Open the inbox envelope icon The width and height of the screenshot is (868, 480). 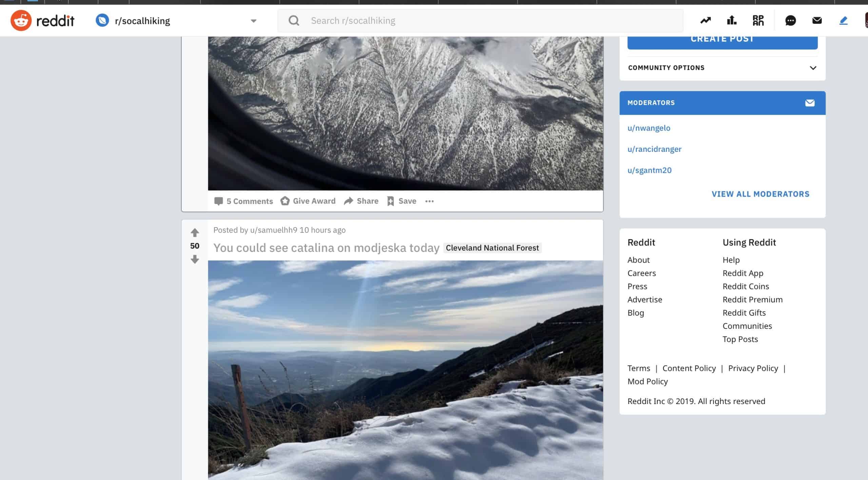[817, 21]
